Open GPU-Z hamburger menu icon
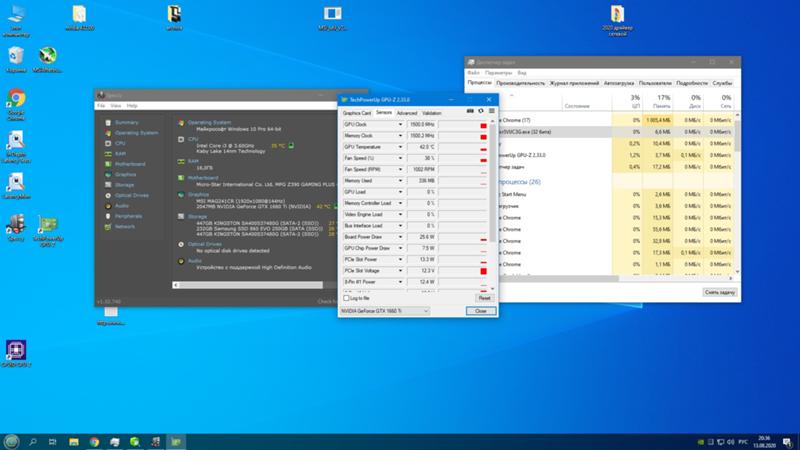 [491, 111]
